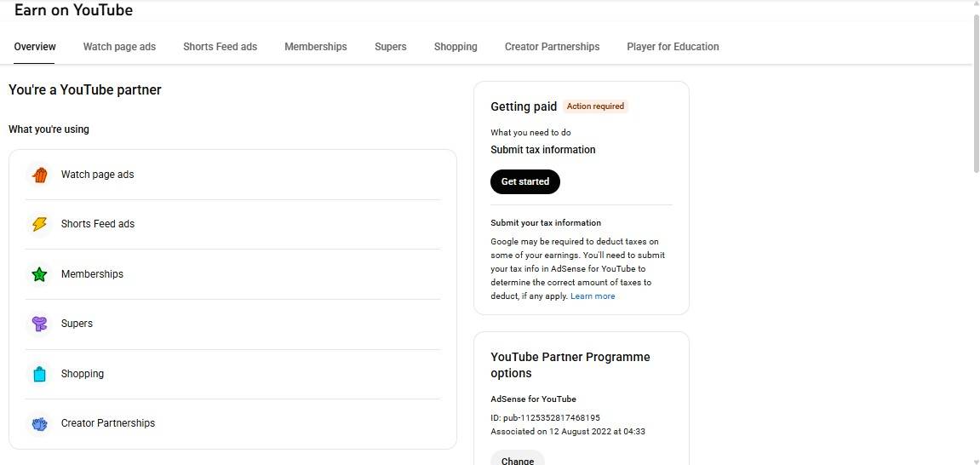
Task: Switch to the Watch page ads tab
Action: [119, 47]
